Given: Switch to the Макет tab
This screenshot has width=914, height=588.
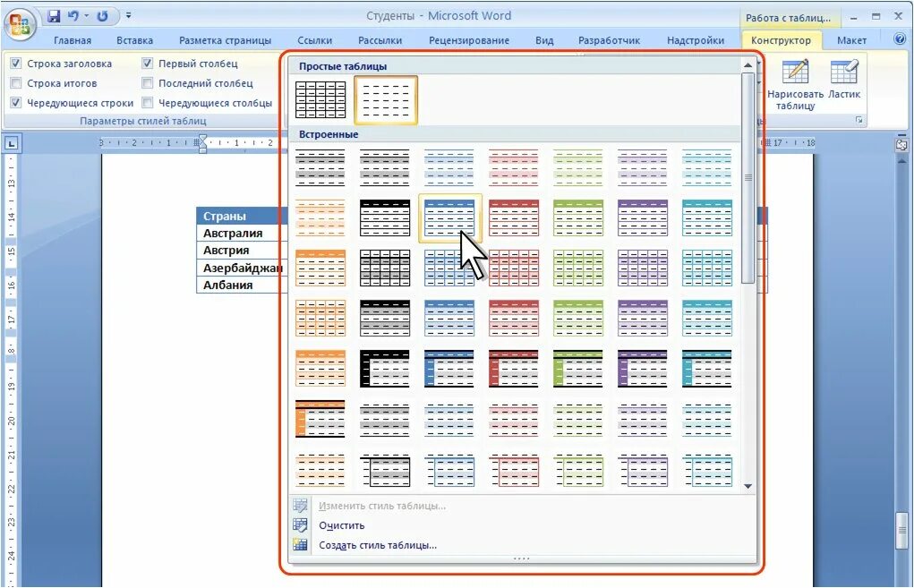Looking at the screenshot, I should coord(851,40).
